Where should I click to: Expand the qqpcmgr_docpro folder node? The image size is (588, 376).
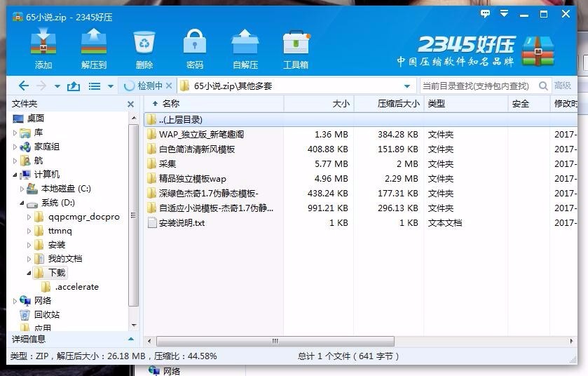(x=29, y=217)
